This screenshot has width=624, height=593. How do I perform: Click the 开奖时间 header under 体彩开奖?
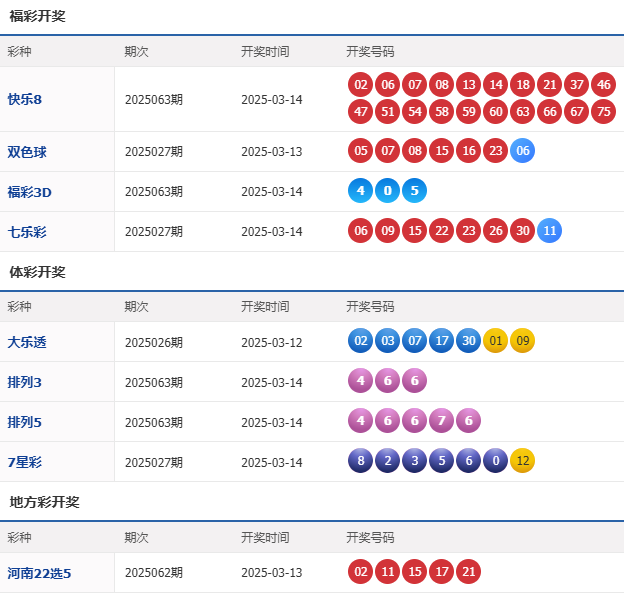click(265, 306)
